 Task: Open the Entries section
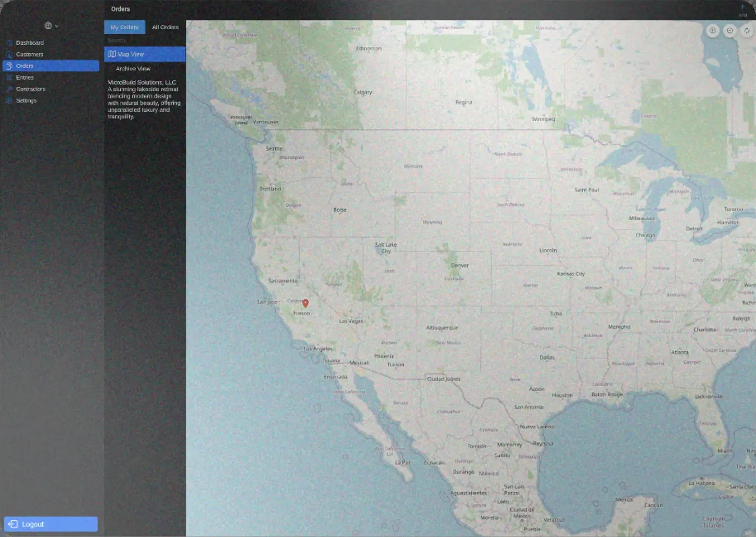click(x=51, y=77)
